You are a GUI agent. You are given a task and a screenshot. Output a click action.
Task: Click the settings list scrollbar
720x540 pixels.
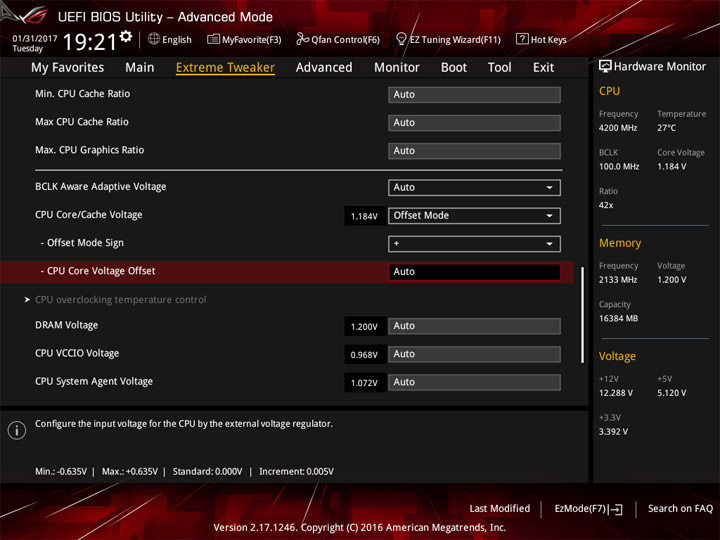click(583, 315)
